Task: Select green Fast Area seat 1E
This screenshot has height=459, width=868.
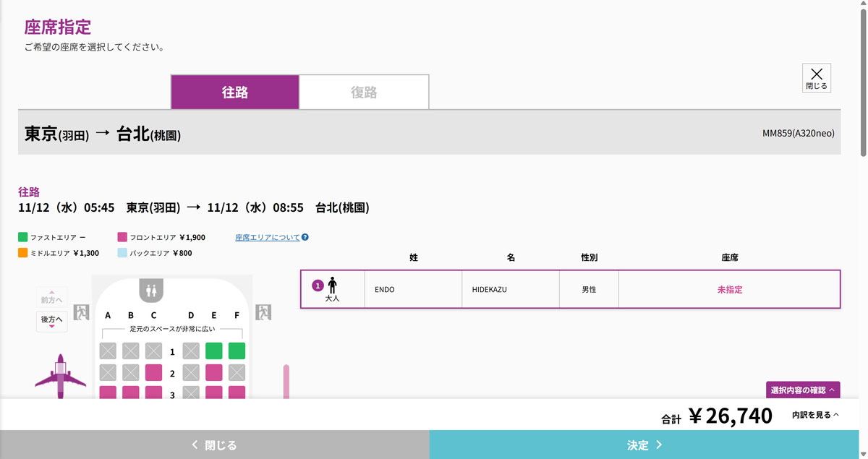Action: pos(213,351)
